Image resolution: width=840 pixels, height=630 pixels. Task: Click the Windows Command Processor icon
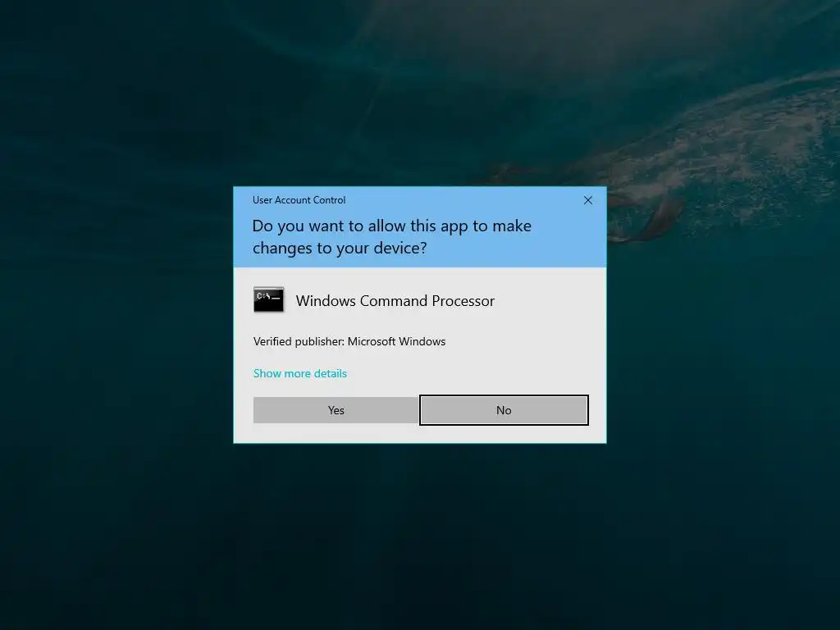[x=268, y=300]
